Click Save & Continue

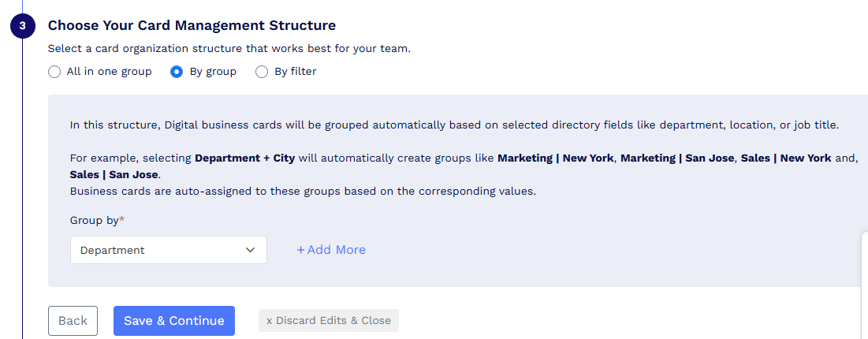click(x=173, y=321)
